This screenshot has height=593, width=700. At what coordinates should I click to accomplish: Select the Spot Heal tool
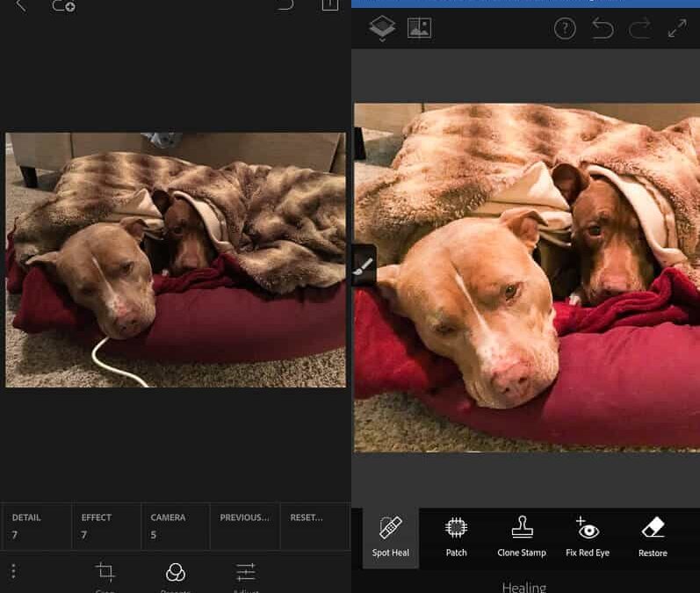(391, 537)
